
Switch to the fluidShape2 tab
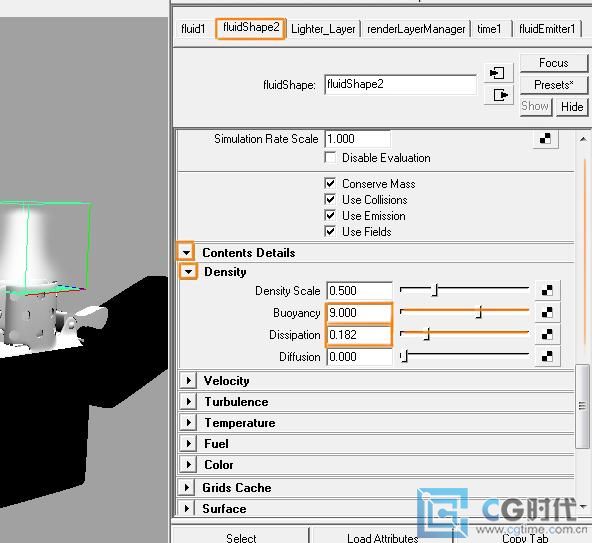pyautogui.click(x=251, y=28)
